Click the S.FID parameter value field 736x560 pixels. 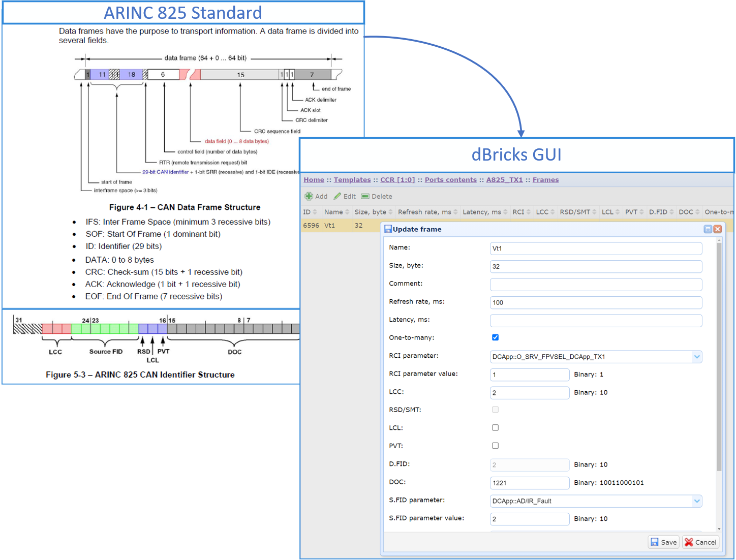[x=530, y=519]
